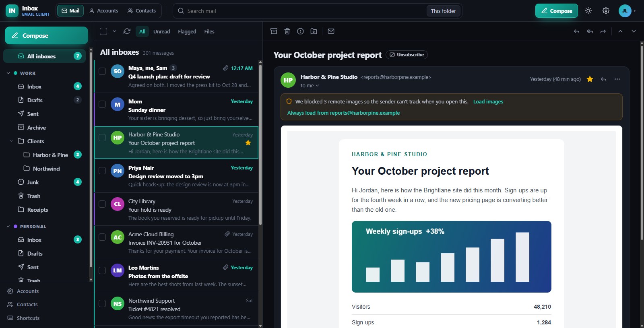The height and width of the screenshot is (328, 644).
Task: Open settings with the gear icon
Action: [x=606, y=11]
